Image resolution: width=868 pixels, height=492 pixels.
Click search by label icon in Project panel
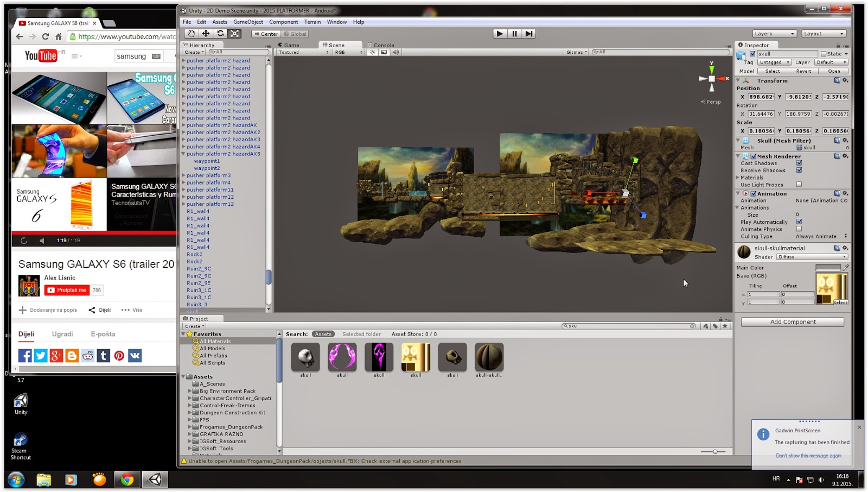716,326
